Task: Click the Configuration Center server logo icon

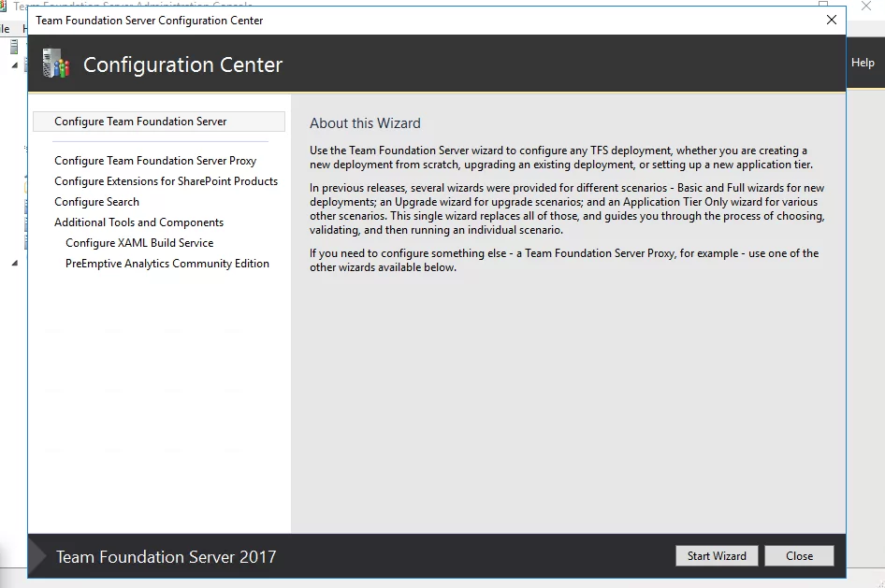Action: point(56,64)
